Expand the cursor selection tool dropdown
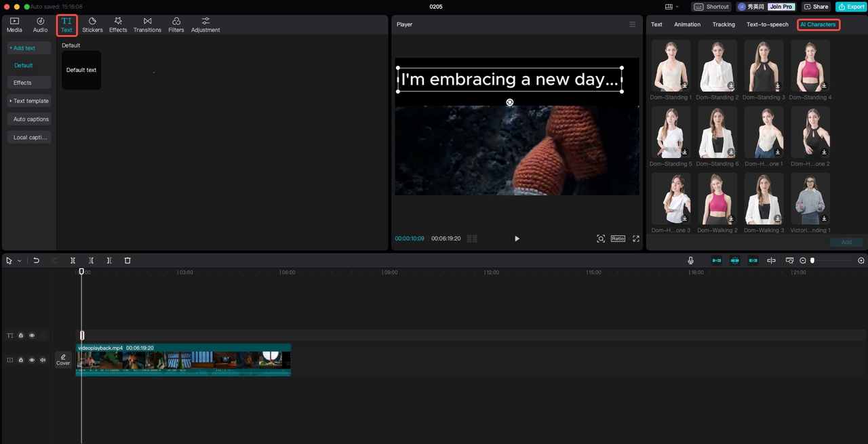Screen dimensions: 868x444 (20, 261)
